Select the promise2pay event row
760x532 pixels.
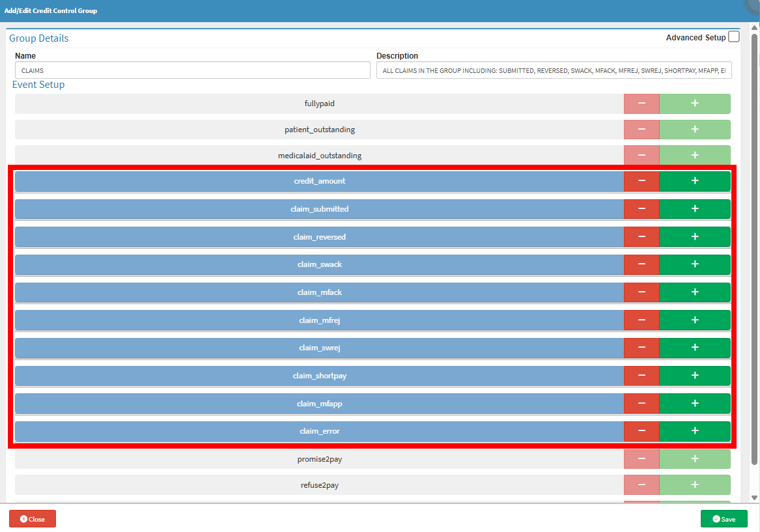[319, 459]
